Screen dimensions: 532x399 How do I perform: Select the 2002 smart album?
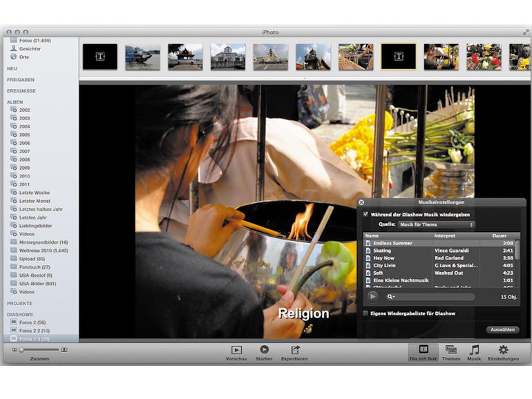point(24,110)
